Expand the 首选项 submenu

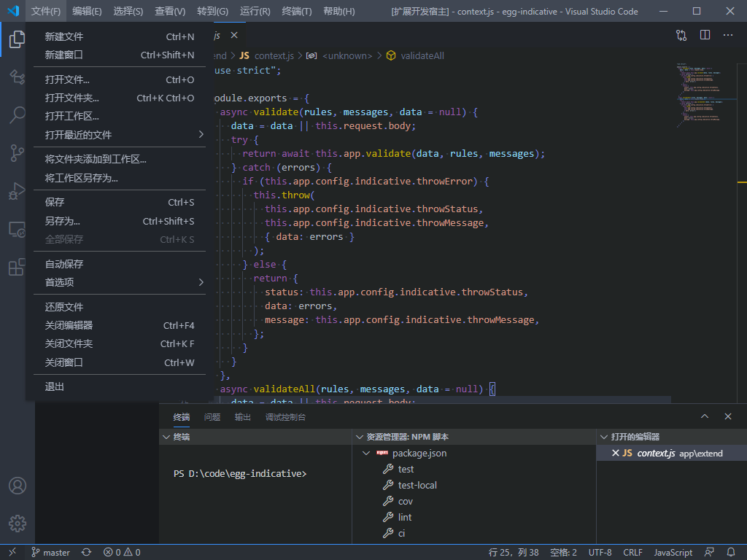click(120, 282)
